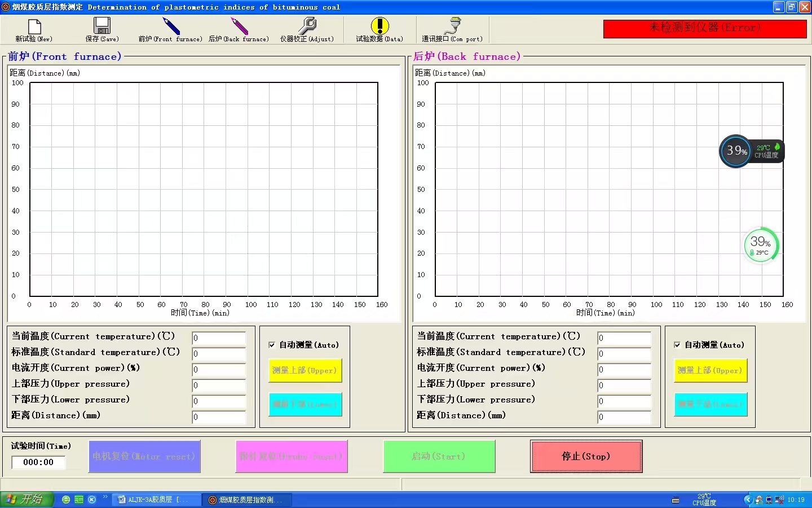Focus front furnace Current power field
812x508 pixels.
tap(219, 370)
